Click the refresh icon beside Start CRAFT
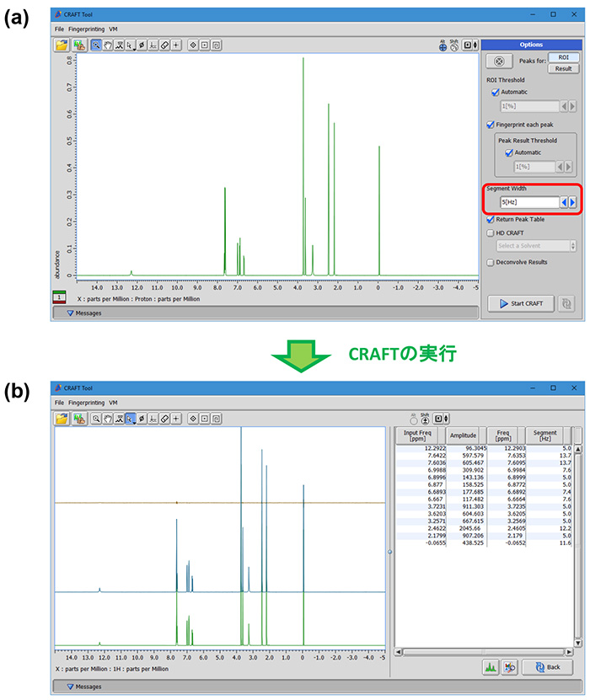This screenshot has width=590, height=700. point(566,303)
